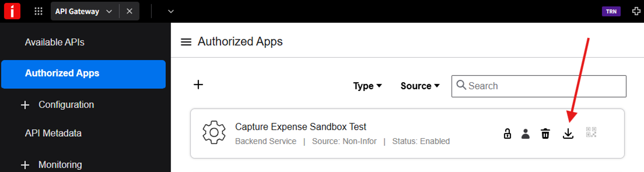
Task: Click the user icon on the app row
Action: pyautogui.click(x=525, y=134)
